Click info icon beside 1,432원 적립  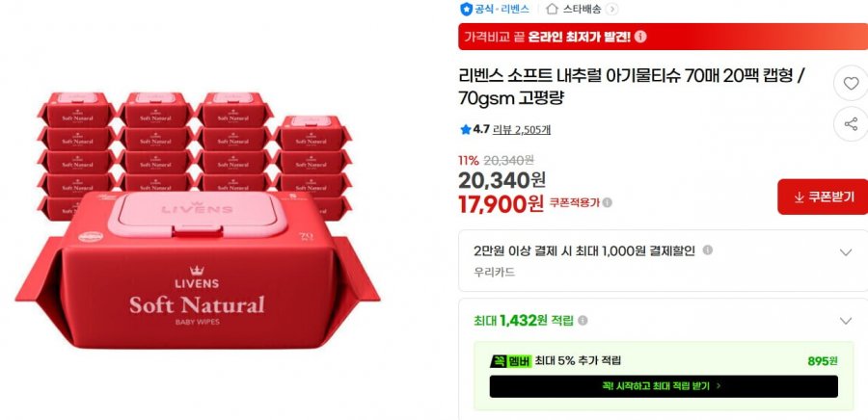[x=583, y=321]
